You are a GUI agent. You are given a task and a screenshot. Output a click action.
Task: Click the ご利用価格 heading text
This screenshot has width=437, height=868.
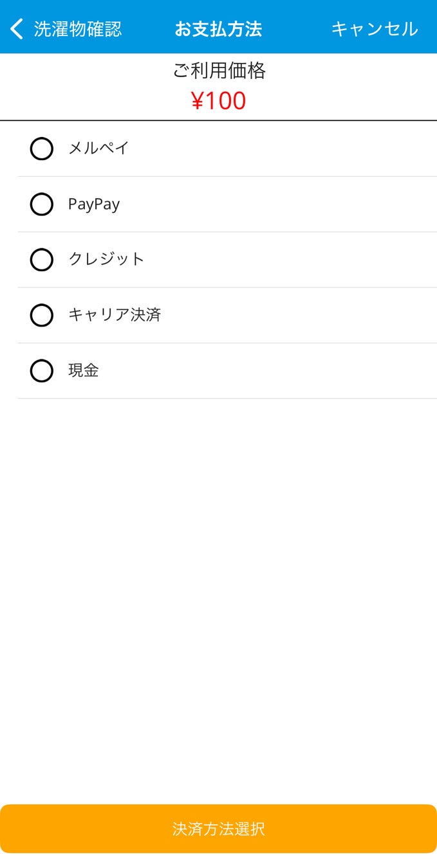(x=219, y=71)
